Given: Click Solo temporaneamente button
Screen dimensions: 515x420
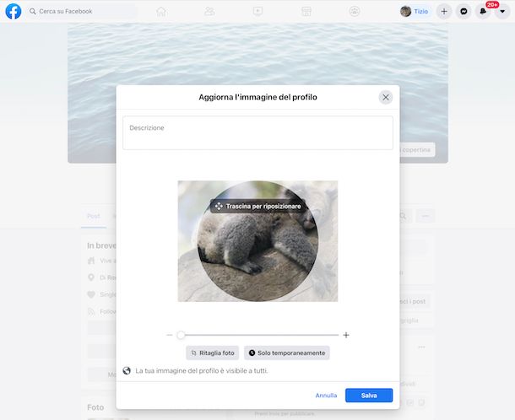Looking at the screenshot, I should (x=287, y=353).
